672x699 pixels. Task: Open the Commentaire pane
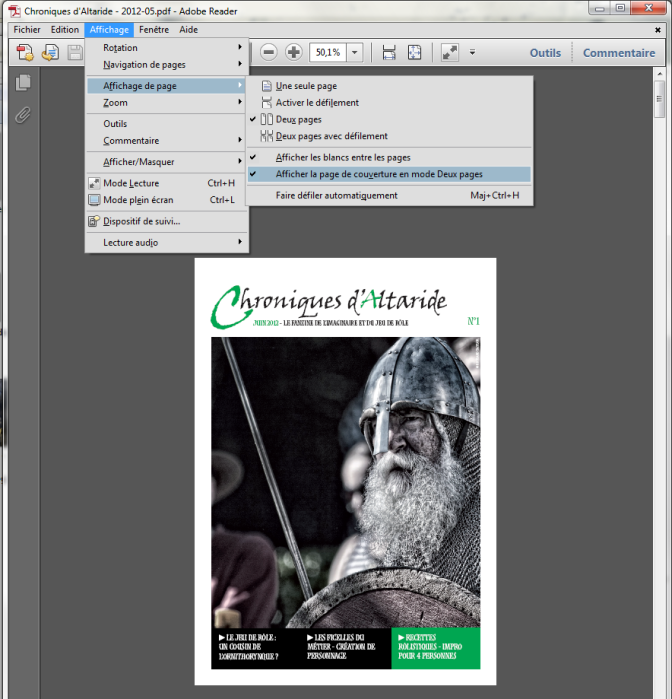point(618,53)
